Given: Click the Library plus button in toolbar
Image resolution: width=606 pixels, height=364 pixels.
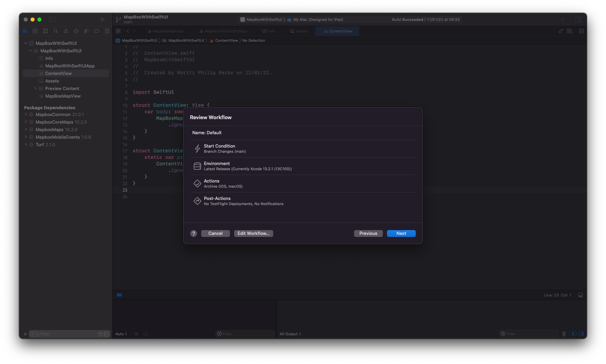Looking at the screenshot, I should point(562,20).
